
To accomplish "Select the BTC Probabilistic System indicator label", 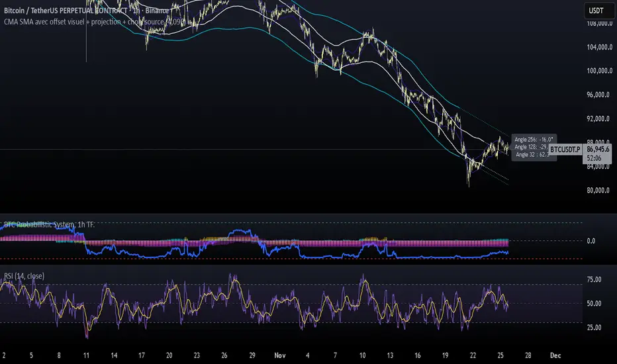I will [x=51, y=225].
